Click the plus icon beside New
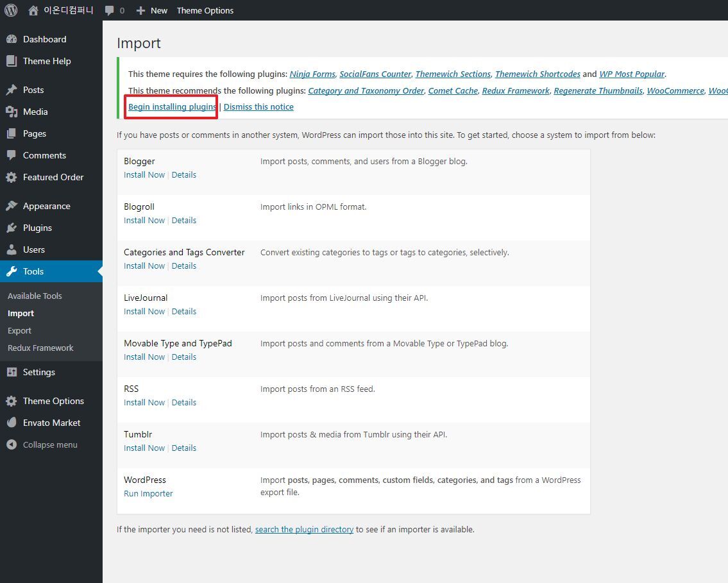The width and height of the screenshot is (728, 583). coord(140,11)
